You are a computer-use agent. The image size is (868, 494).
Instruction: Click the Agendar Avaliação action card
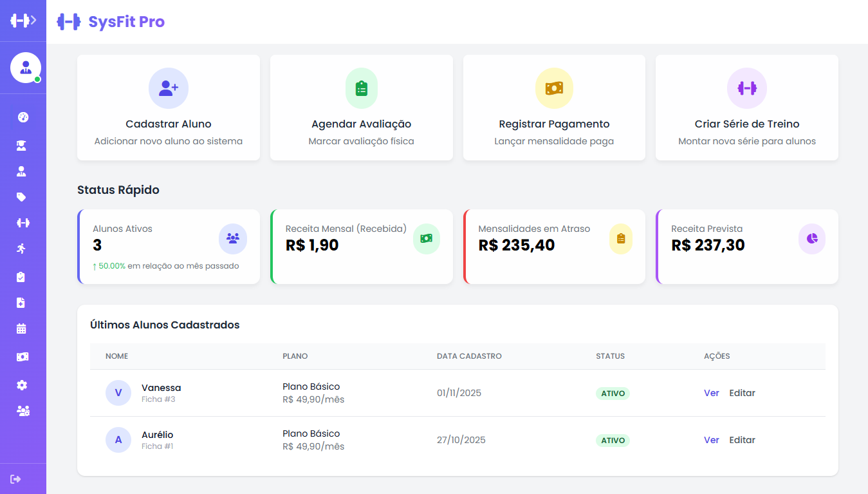[361, 107]
